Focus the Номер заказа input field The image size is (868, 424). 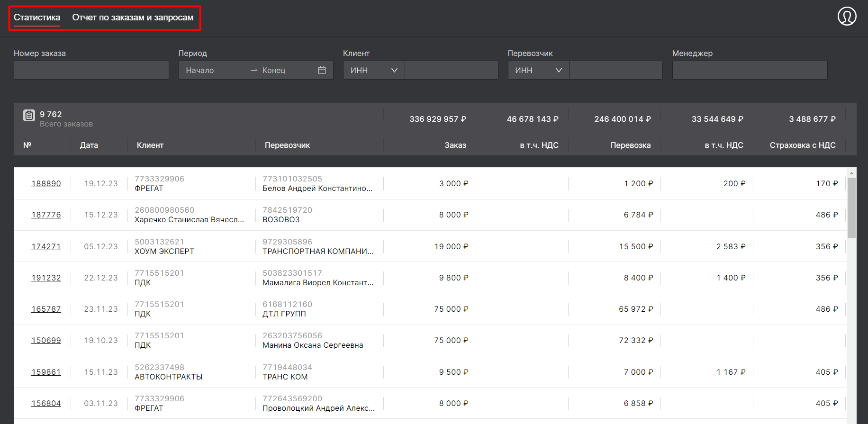tap(91, 70)
